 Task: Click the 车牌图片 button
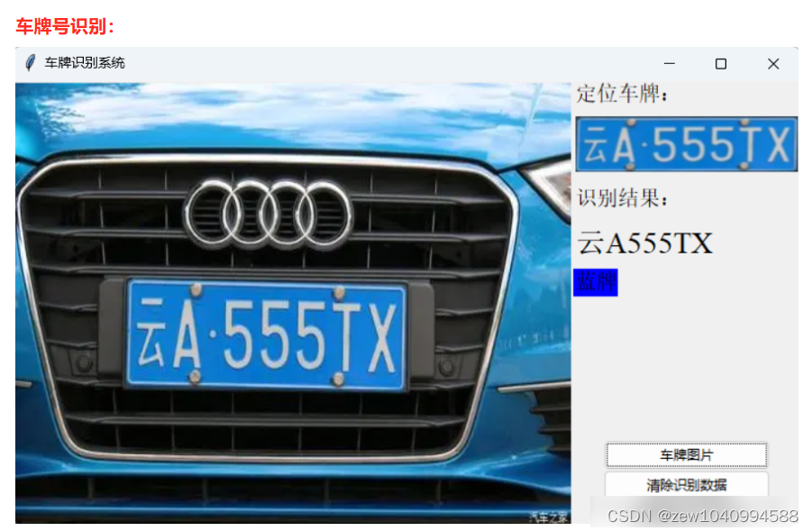(x=686, y=455)
